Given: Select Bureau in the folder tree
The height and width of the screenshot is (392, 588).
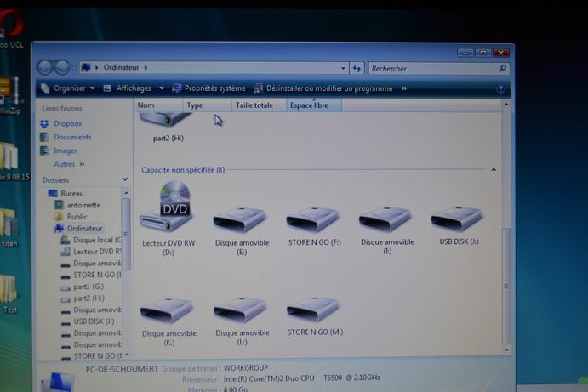Looking at the screenshot, I should coord(66,193).
